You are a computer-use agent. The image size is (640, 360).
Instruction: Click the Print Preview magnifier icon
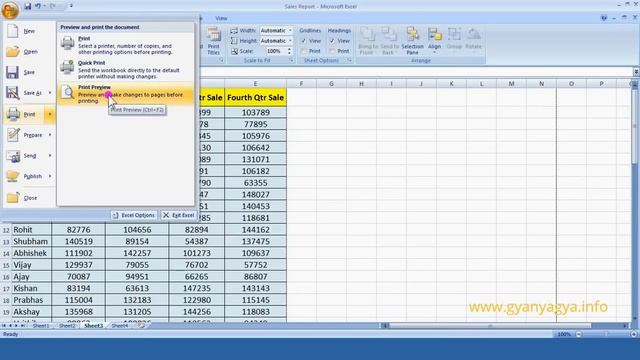coord(67,93)
